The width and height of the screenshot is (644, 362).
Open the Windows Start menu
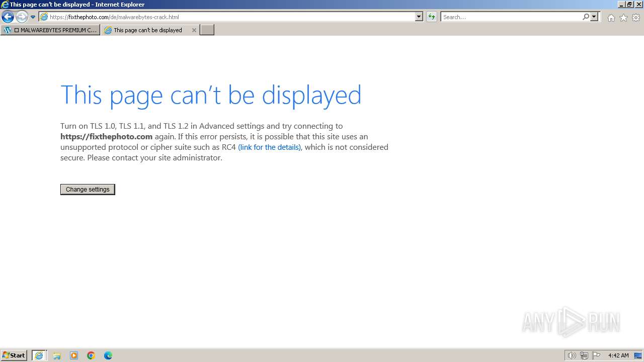click(x=14, y=355)
